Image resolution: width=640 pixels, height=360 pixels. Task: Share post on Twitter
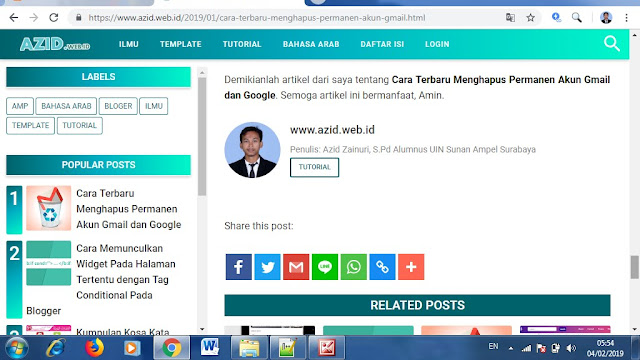267,267
